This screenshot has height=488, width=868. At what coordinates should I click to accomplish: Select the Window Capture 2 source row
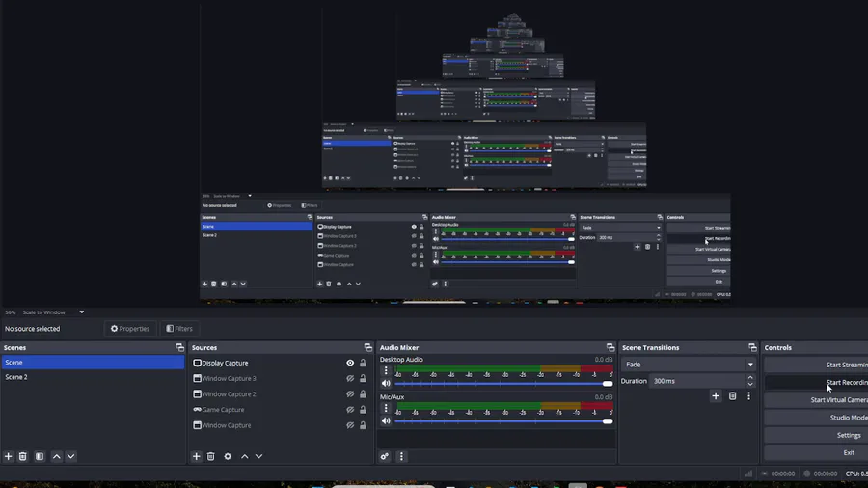(280, 393)
